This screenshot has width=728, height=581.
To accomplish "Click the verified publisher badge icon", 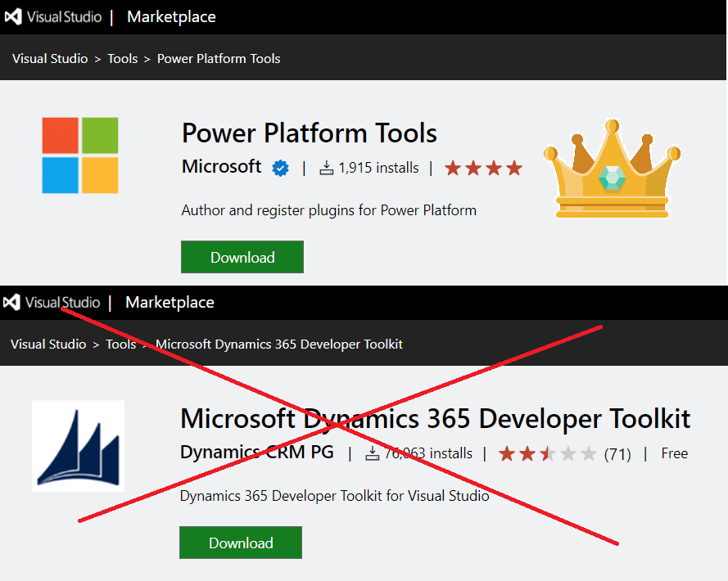I will coord(280,168).
